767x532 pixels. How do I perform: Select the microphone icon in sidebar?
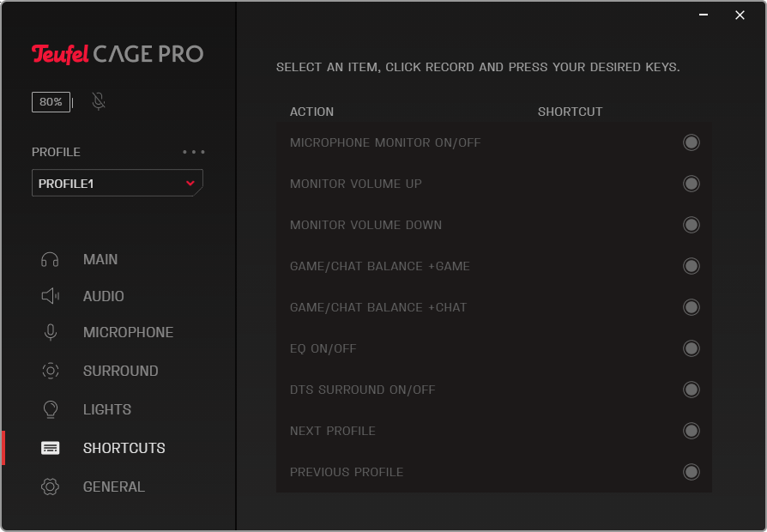click(x=50, y=333)
